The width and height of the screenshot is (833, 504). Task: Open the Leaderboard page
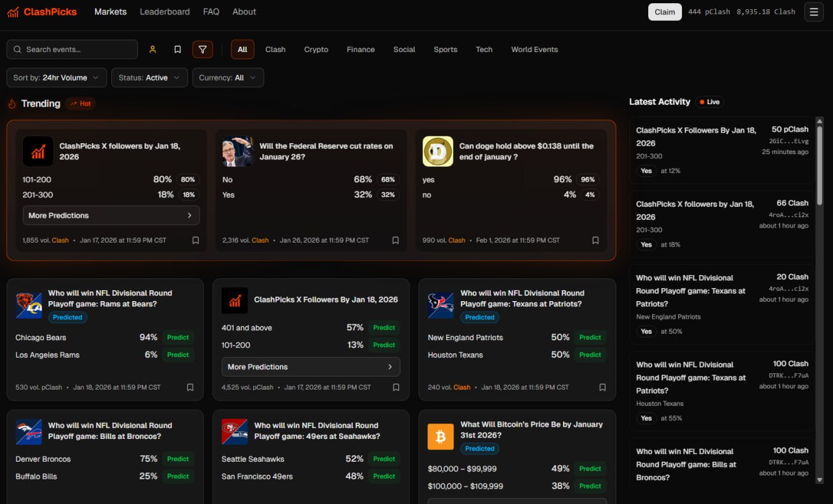[165, 12]
